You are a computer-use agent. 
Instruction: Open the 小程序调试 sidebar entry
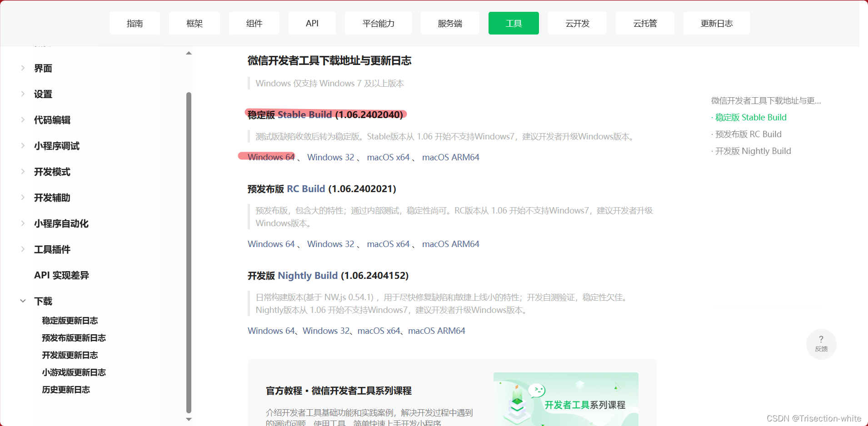(57, 146)
